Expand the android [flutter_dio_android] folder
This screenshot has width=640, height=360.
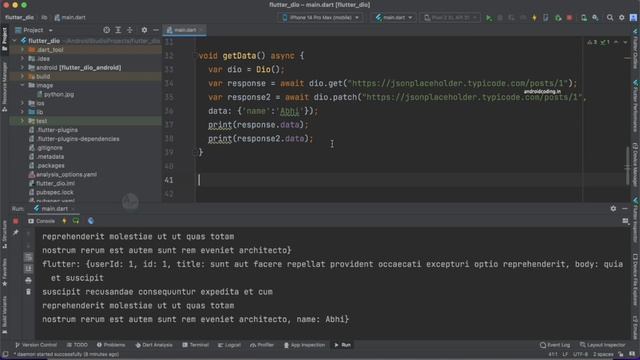(x=22, y=68)
